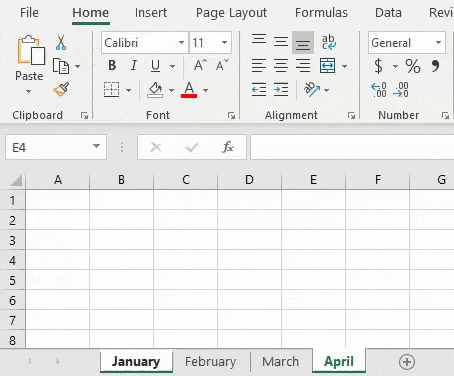
Task: Click the Select All corner triangle
Action: 15,180
